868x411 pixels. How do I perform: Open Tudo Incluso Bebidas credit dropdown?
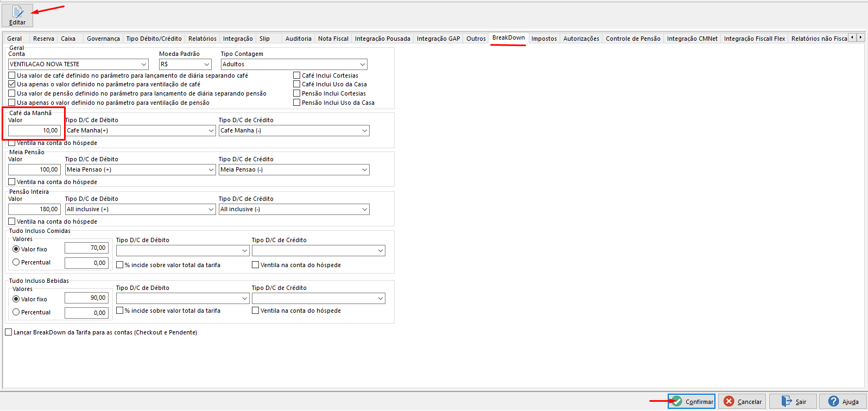[380, 299]
